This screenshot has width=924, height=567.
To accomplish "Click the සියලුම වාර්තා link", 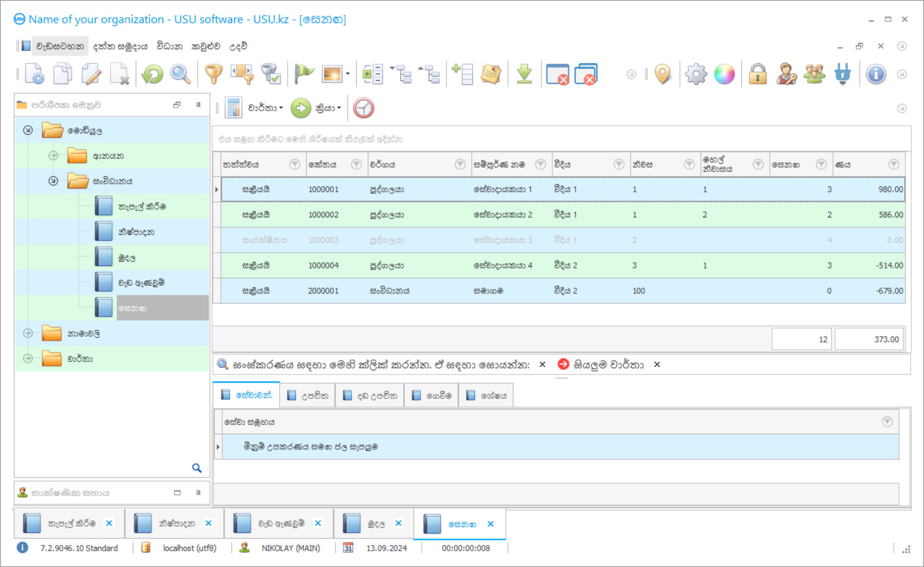I will (x=608, y=365).
